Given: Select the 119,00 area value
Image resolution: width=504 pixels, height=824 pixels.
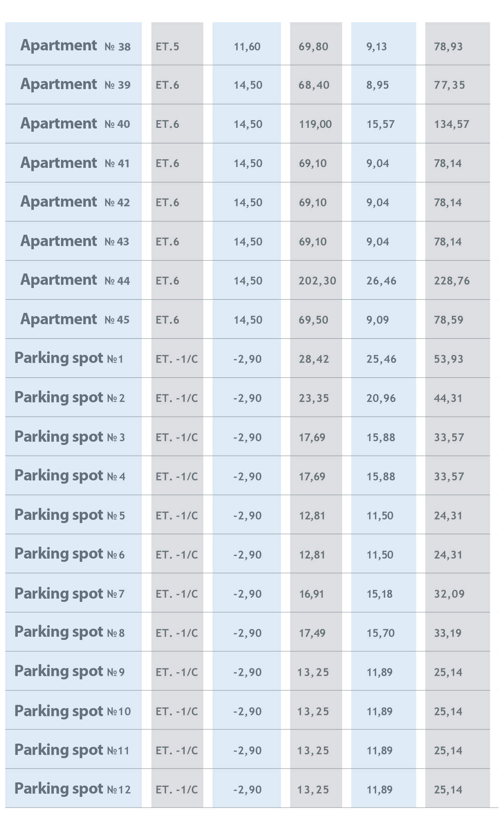Looking at the screenshot, I should pyautogui.click(x=315, y=124).
